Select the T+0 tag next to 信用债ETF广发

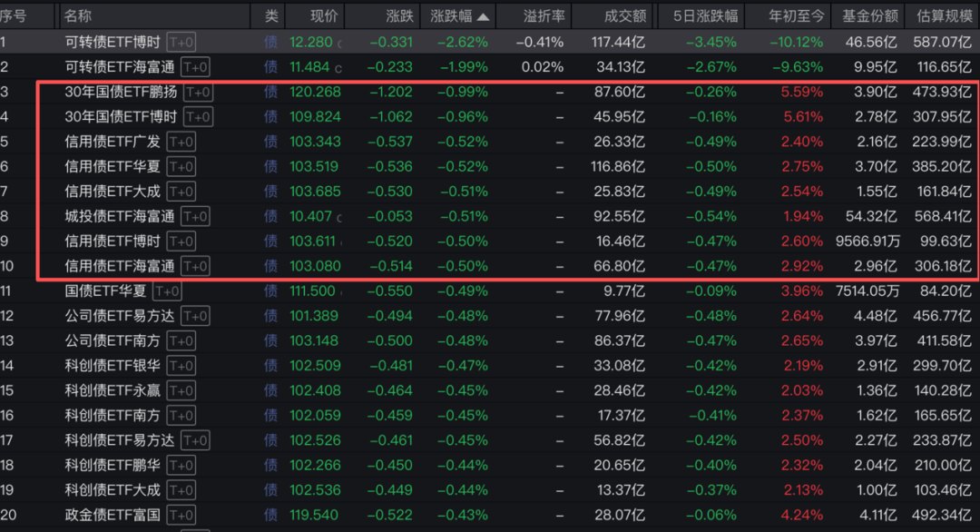tap(181, 142)
